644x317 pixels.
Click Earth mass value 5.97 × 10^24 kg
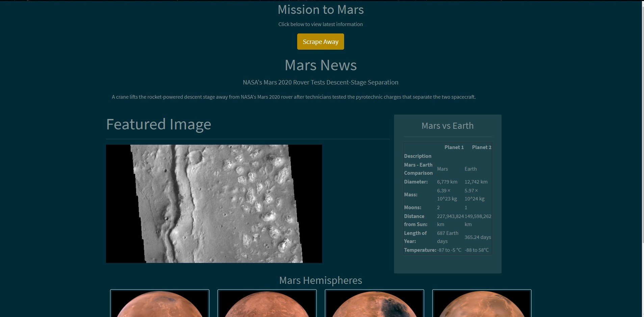[x=474, y=195]
